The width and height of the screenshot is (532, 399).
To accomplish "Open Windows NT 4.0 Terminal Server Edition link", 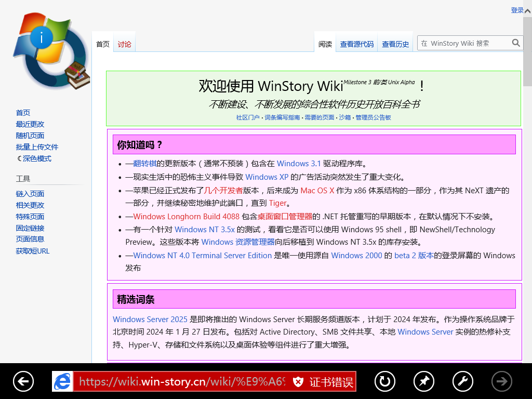I will point(203,256).
